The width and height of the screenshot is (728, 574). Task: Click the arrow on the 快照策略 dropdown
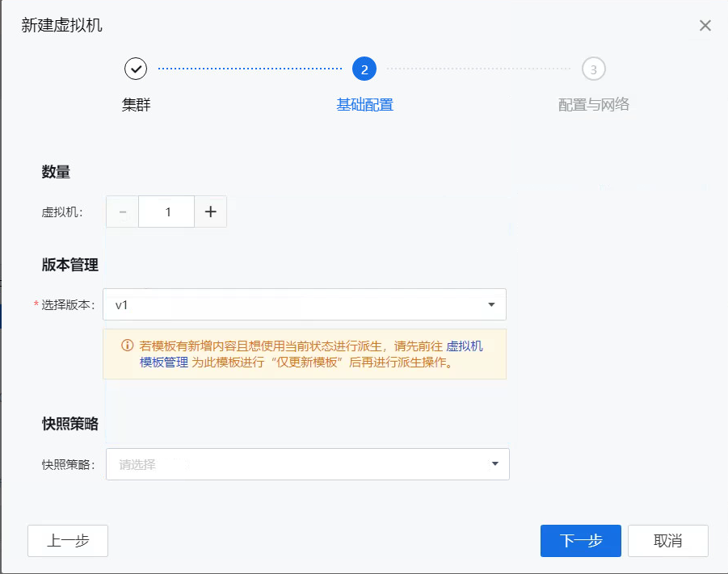click(x=494, y=464)
